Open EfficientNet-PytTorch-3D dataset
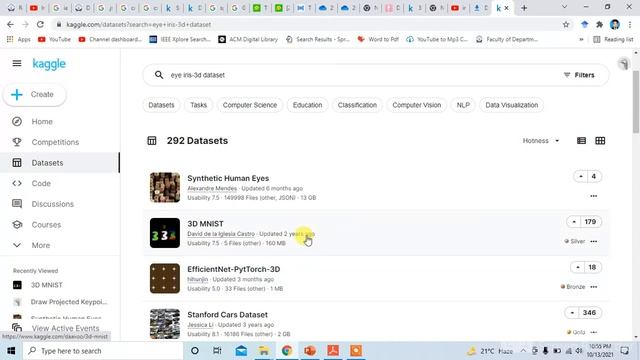 (233, 269)
